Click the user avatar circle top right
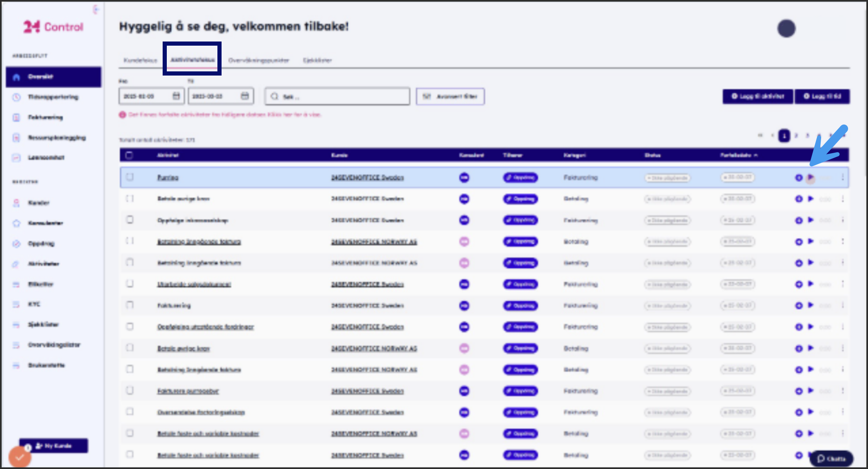The width and height of the screenshot is (868, 469). (x=786, y=29)
